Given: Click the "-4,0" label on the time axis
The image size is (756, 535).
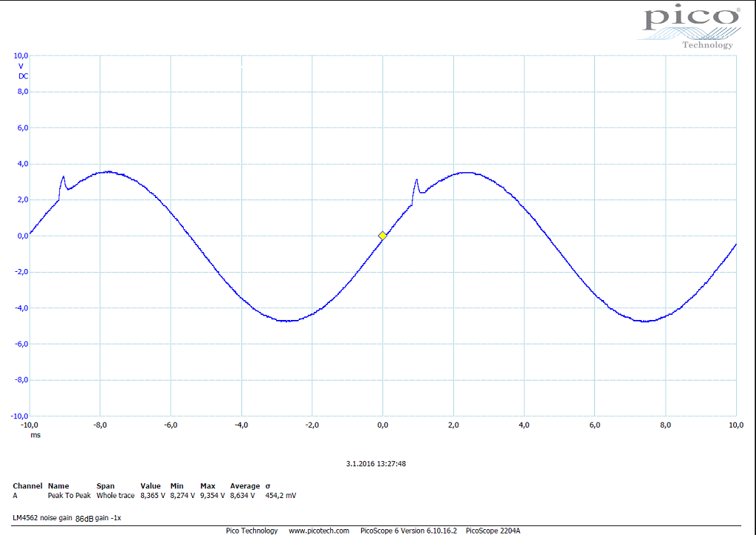Looking at the screenshot, I should point(241,425).
